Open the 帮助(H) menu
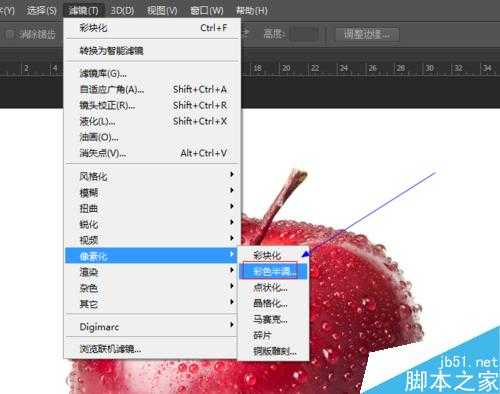The height and width of the screenshot is (394, 500). pos(251,11)
